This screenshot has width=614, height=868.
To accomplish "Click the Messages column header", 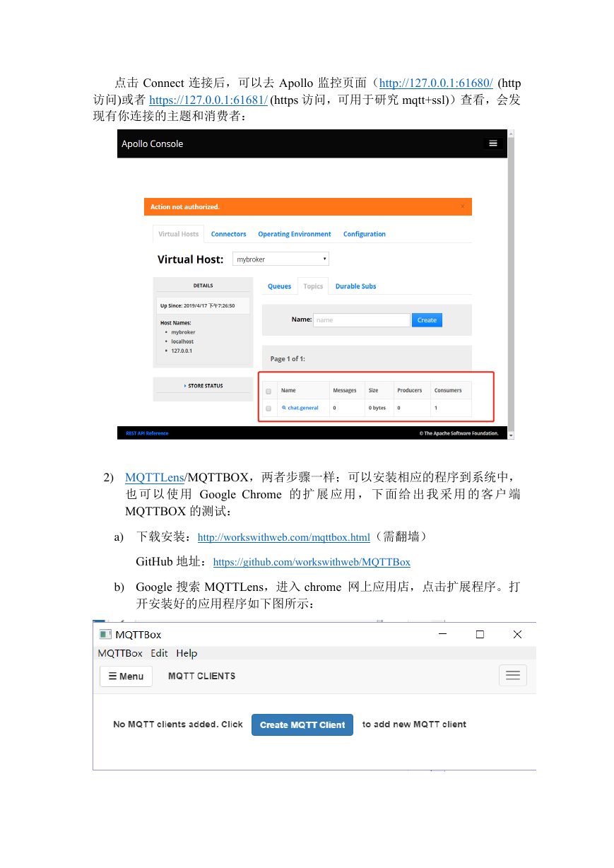I will click(x=345, y=390).
